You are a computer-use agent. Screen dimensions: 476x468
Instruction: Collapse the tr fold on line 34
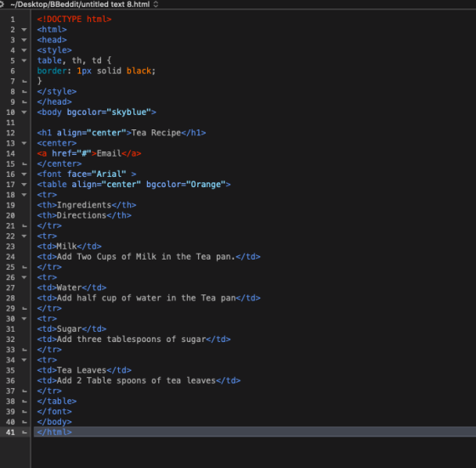[24, 360]
